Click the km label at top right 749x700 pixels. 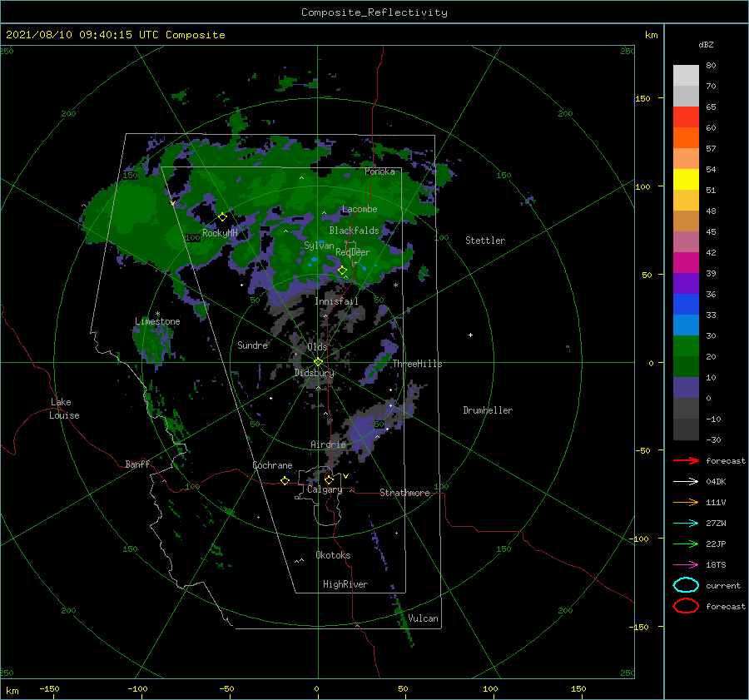[651, 35]
